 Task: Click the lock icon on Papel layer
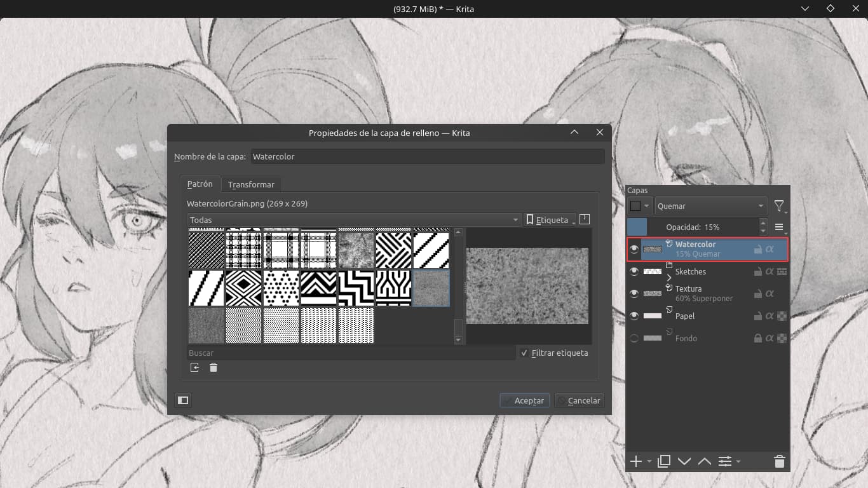click(758, 316)
